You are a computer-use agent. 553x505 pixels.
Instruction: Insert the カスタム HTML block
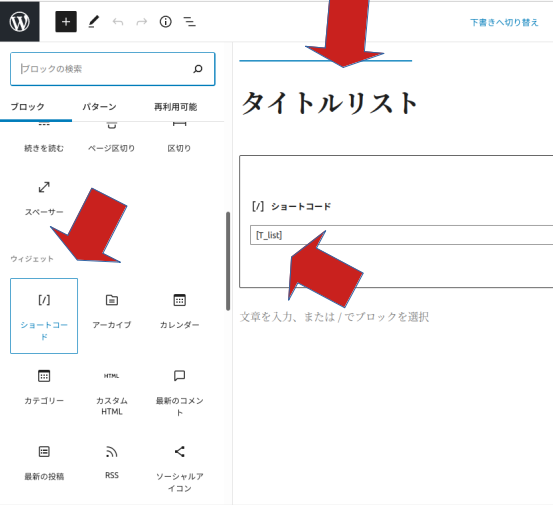(112, 392)
